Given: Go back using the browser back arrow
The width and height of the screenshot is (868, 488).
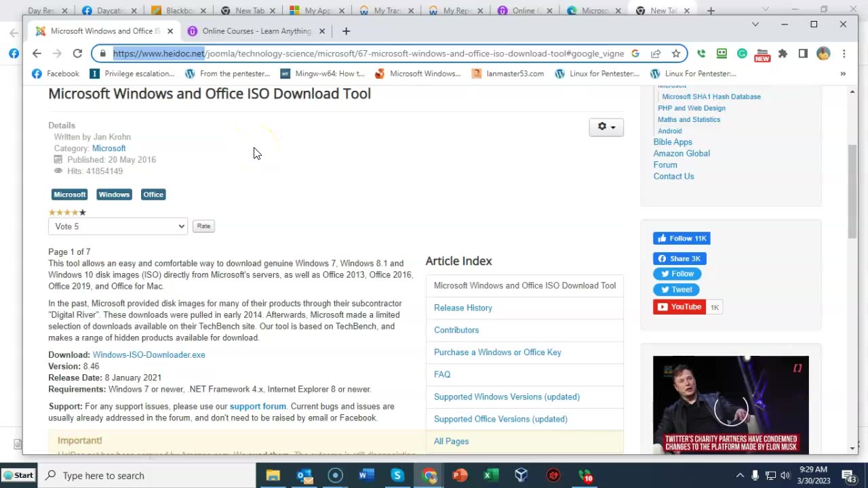Looking at the screenshot, I should coord(37,54).
